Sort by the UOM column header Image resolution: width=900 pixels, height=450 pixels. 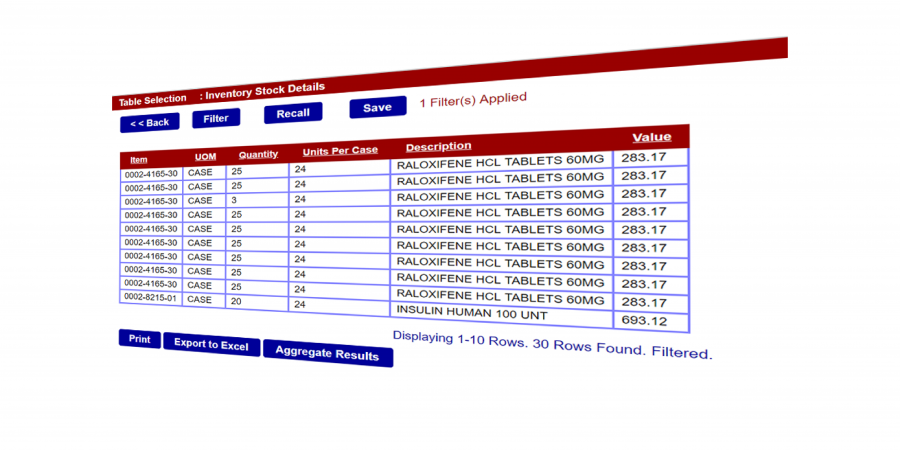205,157
